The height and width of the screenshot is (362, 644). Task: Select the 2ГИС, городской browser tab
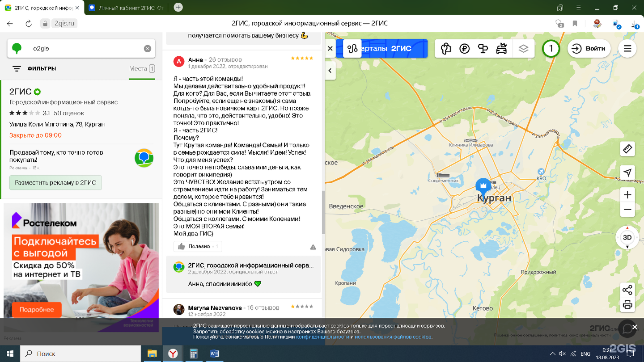click(x=42, y=8)
